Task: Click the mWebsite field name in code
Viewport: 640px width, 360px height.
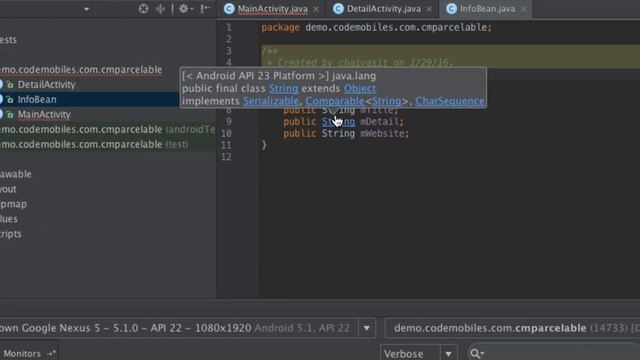Action: [x=382, y=133]
